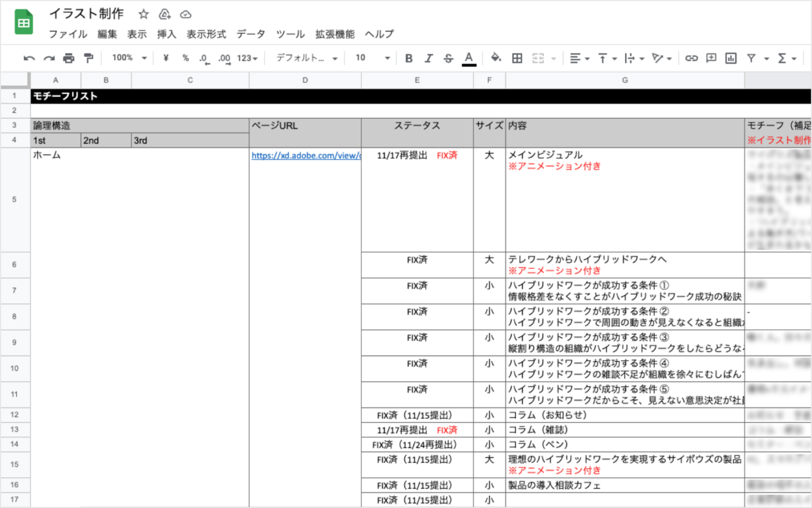Select the 論理構造 header cell

[x=140, y=125]
